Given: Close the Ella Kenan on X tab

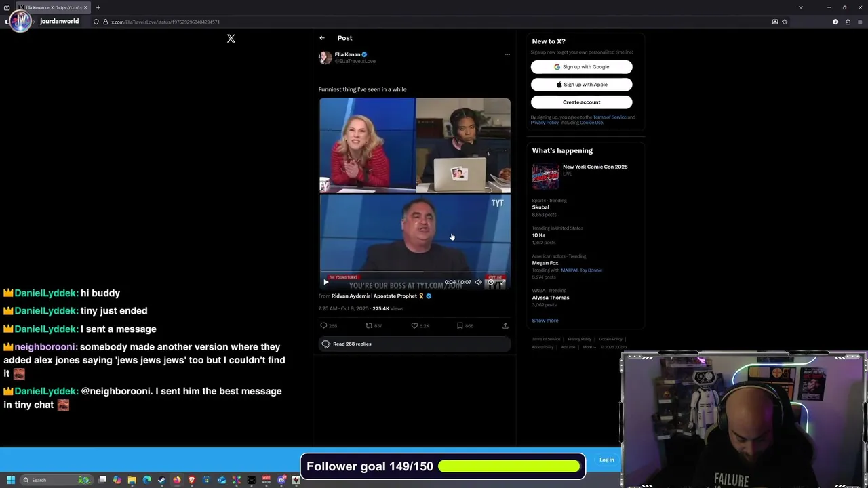Looking at the screenshot, I should pyautogui.click(x=85, y=7).
